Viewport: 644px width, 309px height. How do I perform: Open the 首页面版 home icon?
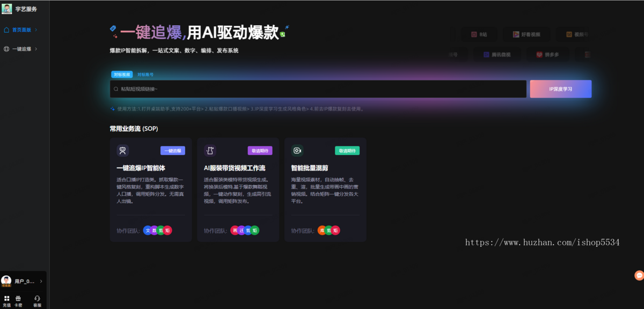pos(6,30)
